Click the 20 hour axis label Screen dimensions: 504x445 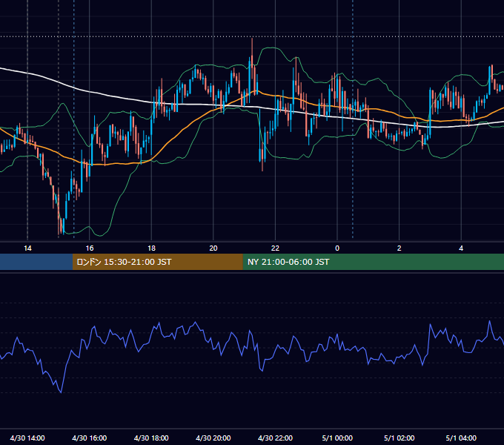tap(213, 248)
